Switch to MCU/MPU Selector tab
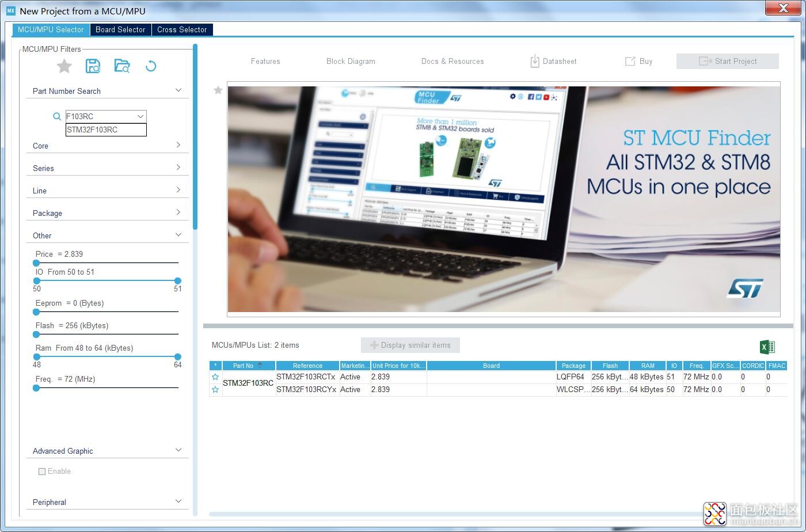 coord(51,29)
